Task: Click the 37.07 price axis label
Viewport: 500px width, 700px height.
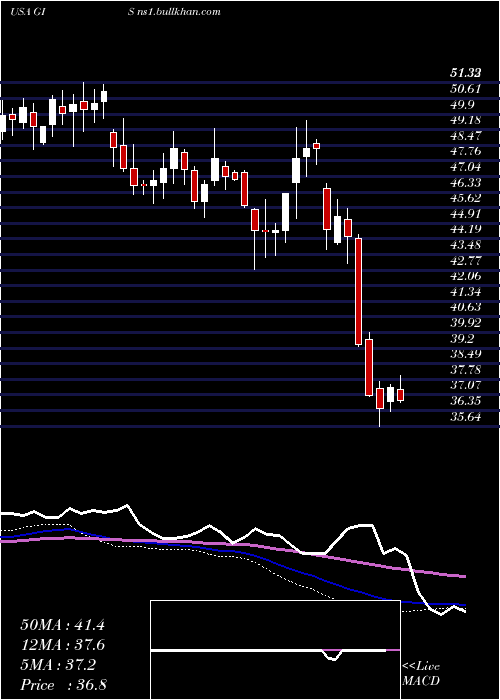Action: [465, 386]
